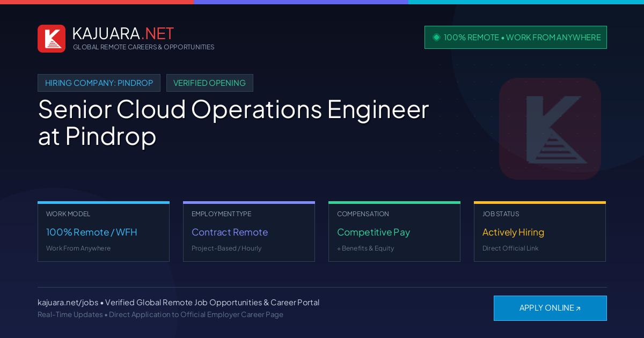Click the + Benefits & Equity subtext

pos(365,248)
